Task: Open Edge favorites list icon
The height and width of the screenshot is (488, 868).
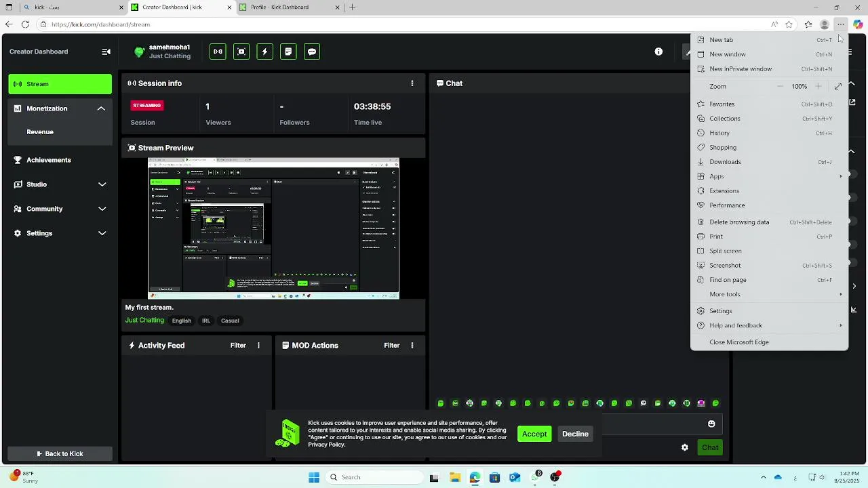Action: [x=808, y=24]
